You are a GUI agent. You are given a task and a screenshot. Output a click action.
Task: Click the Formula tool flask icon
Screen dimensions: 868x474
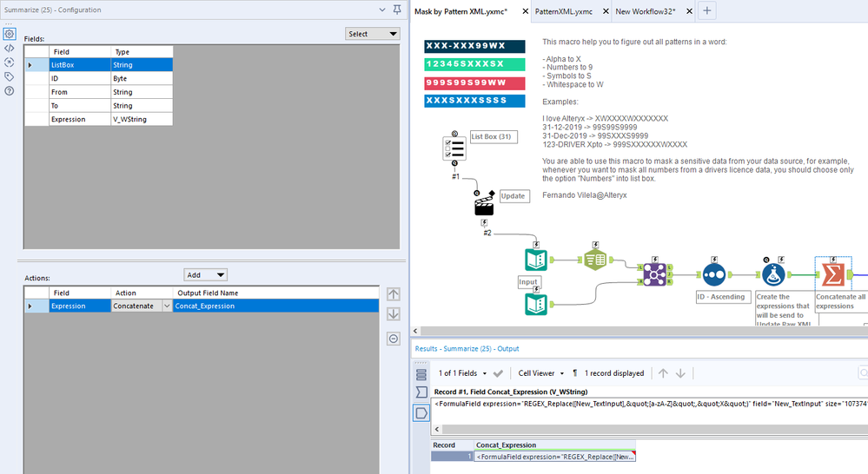pyautogui.click(x=772, y=274)
